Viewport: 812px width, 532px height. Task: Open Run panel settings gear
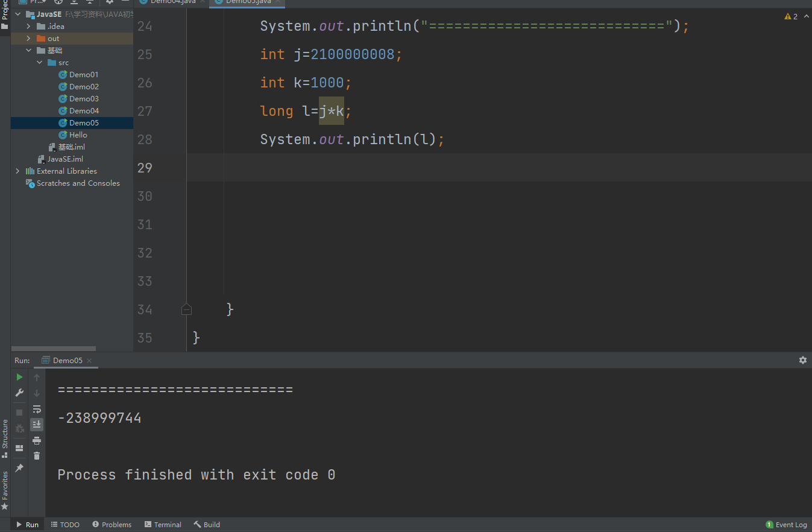point(802,360)
